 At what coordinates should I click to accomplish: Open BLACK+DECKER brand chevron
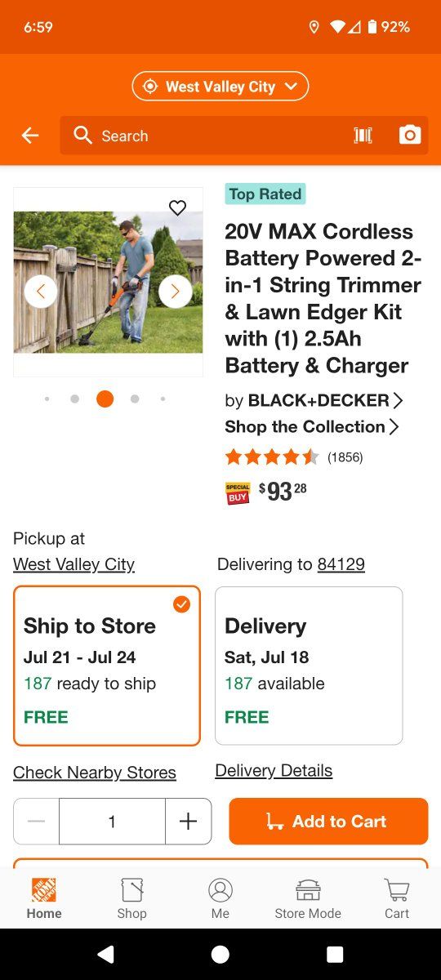click(398, 400)
